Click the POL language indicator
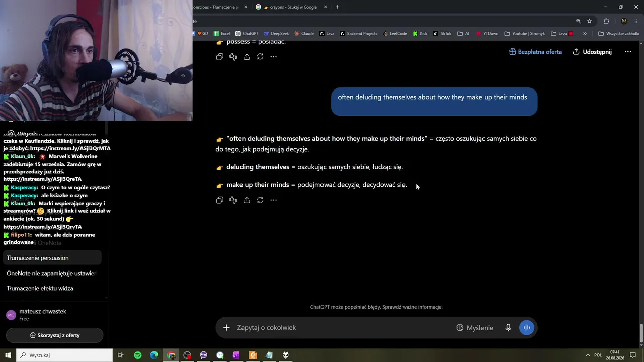This screenshot has height=362, width=644. pos(598,355)
